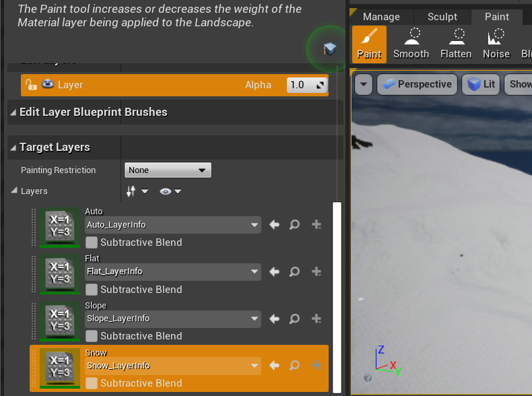532x396 pixels.
Task: Click the Painting Restriction label
Action: pyautogui.click(x=59, y=170)
